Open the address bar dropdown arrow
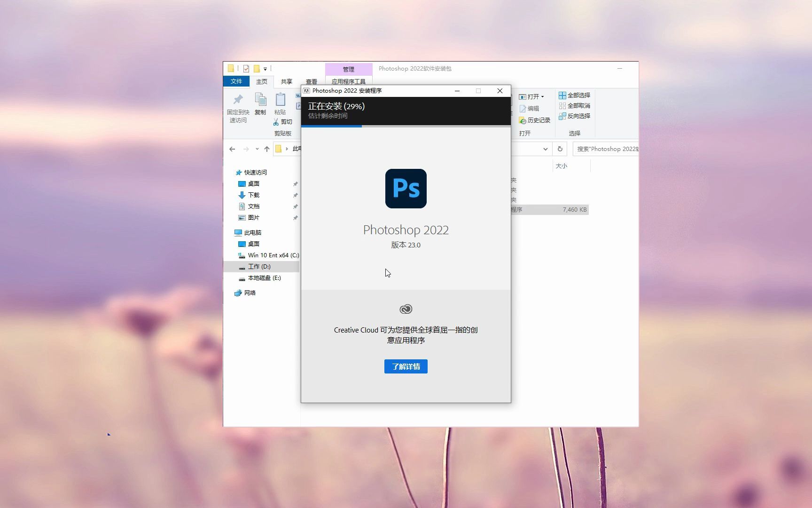 pyautogui.click(x=545, y=149)
